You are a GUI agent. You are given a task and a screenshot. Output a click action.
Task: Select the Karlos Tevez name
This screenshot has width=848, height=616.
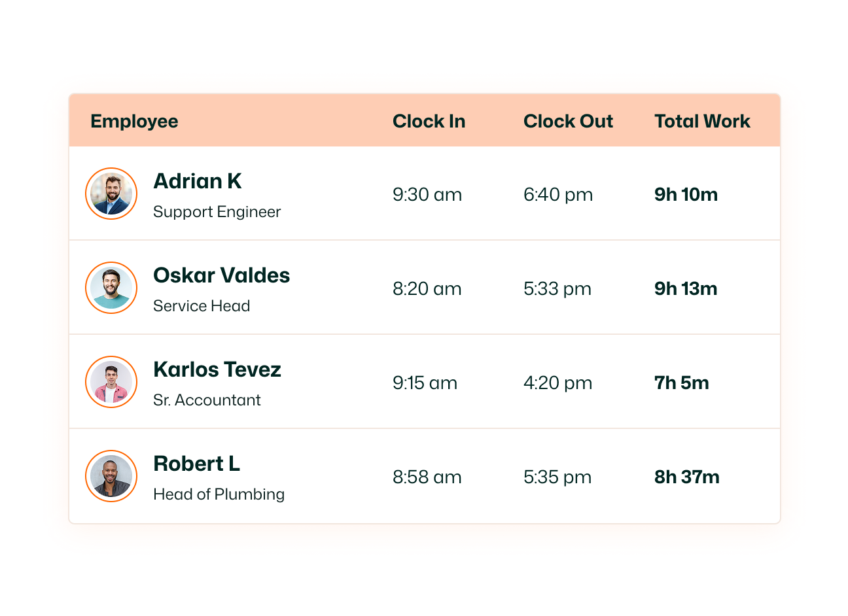[217, 369]
